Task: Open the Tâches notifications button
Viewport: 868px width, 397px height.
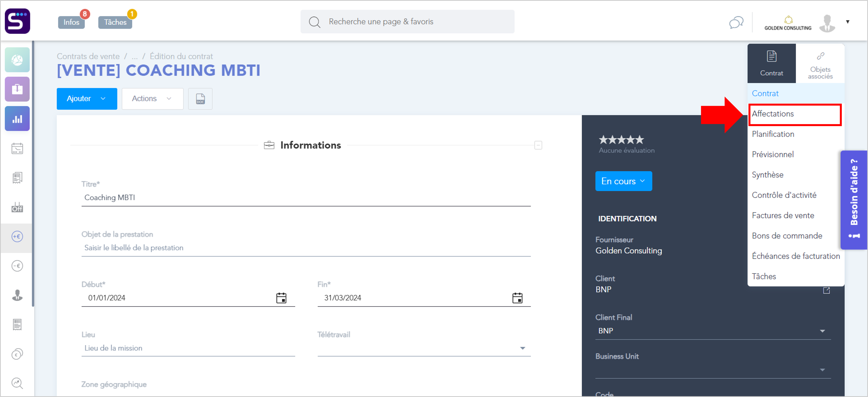Action: 115,22
